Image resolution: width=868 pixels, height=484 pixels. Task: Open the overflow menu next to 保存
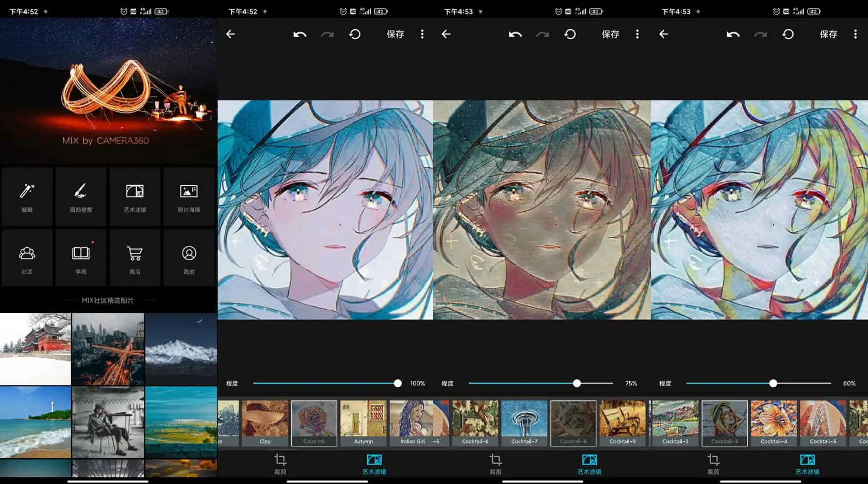(422, 34)
